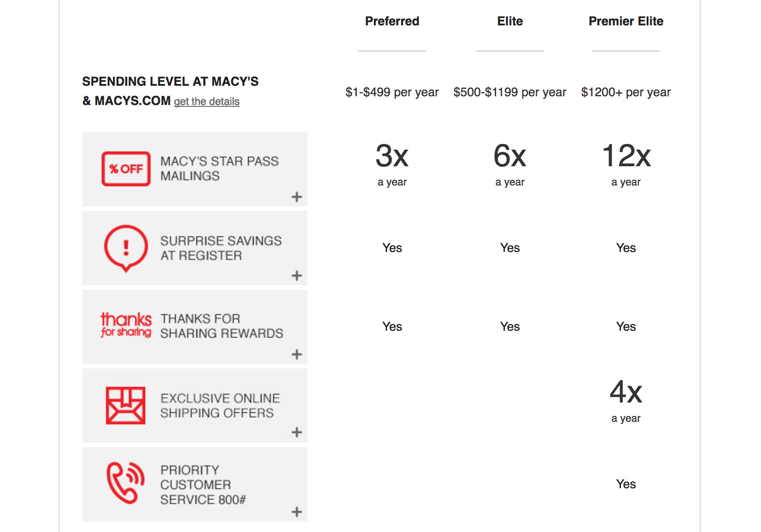
Task: Click Elite 'Yes' for Surprise Savings
Action: 510,248
